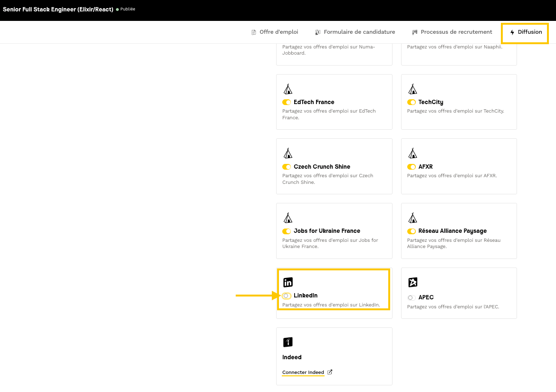556x392 pixels.
Task: Go to Formulaire de candidature tab
Action: pos(355,32)
